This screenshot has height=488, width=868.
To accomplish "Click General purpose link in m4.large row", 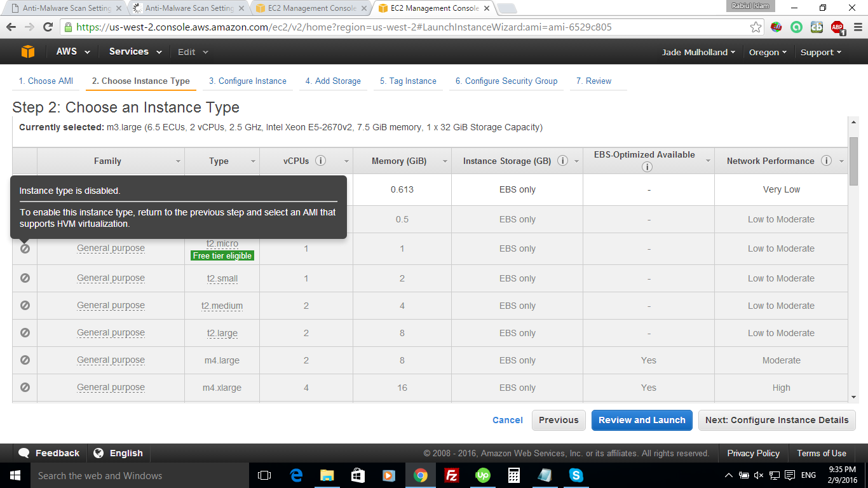I will point(111,360).
